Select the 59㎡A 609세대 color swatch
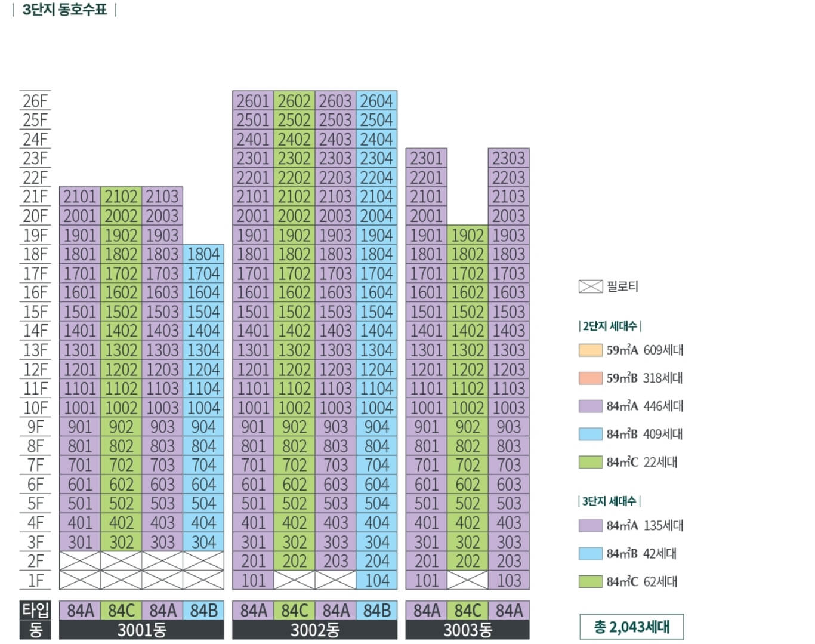This screenshot has height=644, width=815. [590, 350]
